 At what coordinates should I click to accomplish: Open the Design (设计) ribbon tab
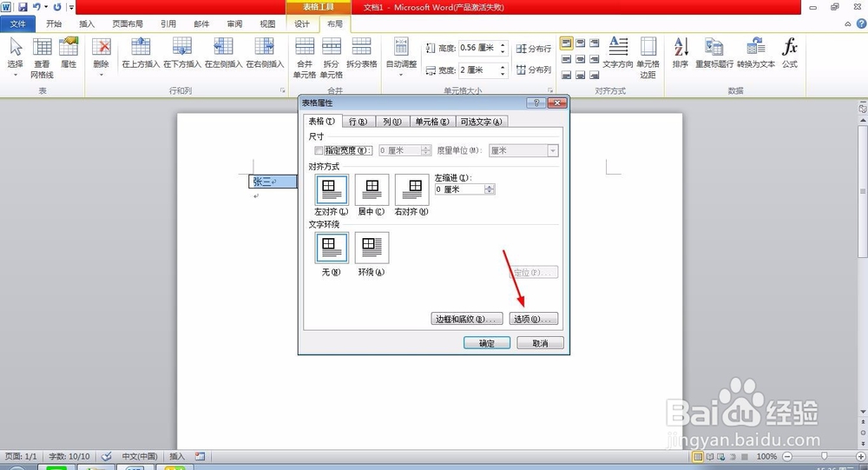click(302, 23)
